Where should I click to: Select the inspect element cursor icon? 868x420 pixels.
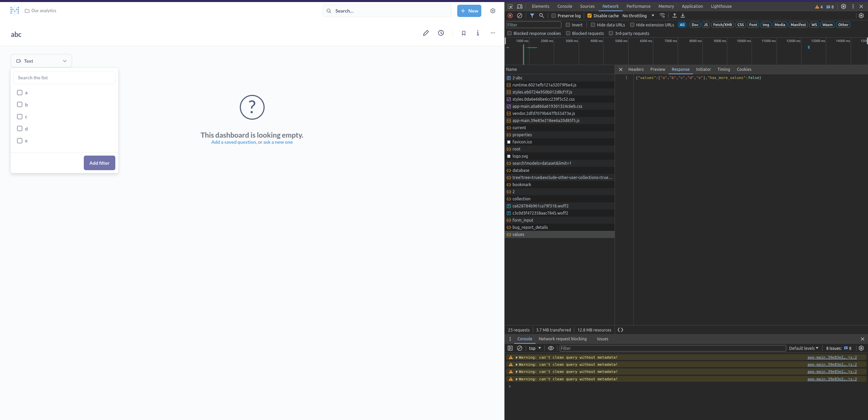(509, 6)
